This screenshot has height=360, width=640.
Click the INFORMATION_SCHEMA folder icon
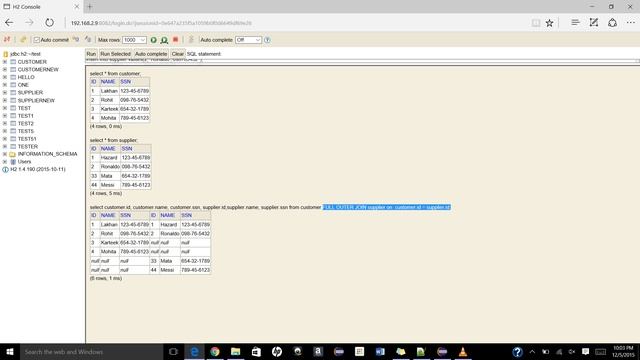click(13, 154)
